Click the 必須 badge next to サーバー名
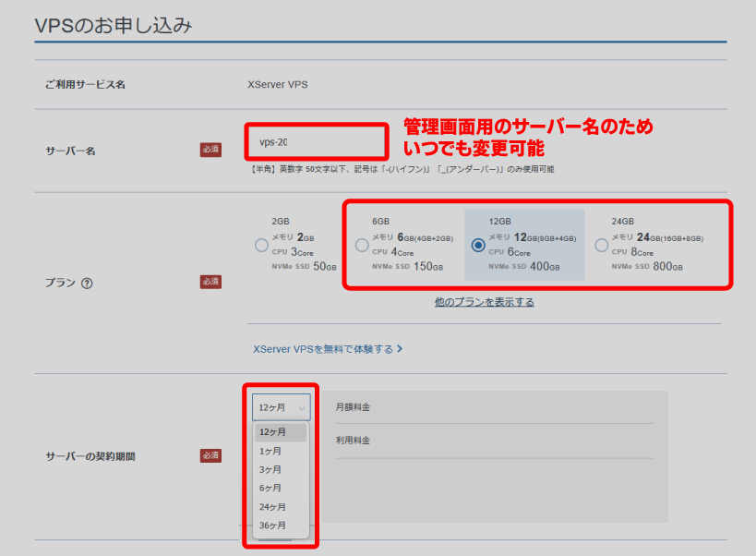Screen dimensions: 756x556 point(210,150)
